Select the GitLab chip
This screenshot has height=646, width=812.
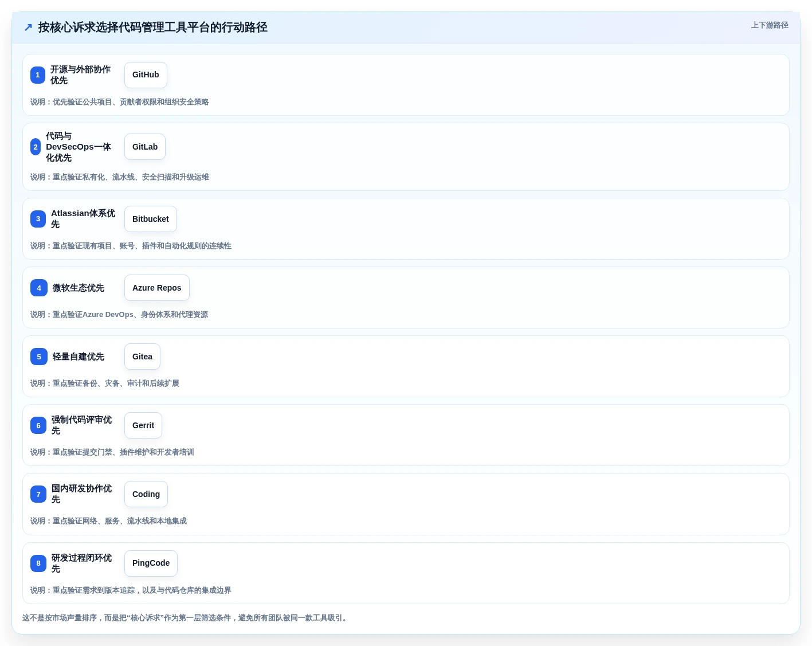(x=145, y=147)
